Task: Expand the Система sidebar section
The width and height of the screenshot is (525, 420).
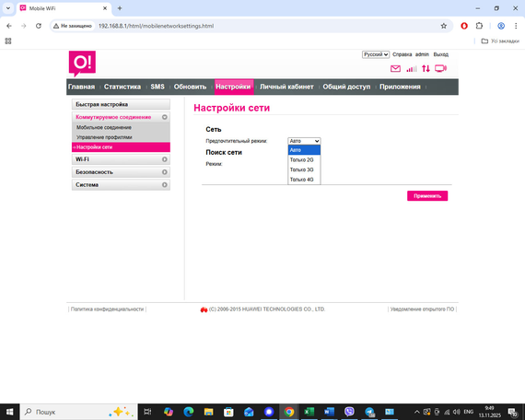Action: click(121, 184)
